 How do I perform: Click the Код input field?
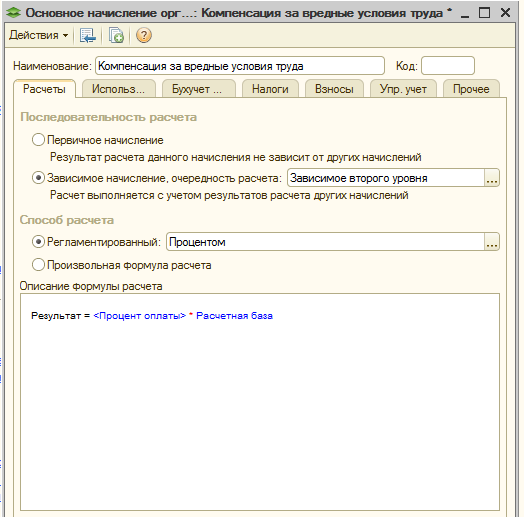coord(448,66)
